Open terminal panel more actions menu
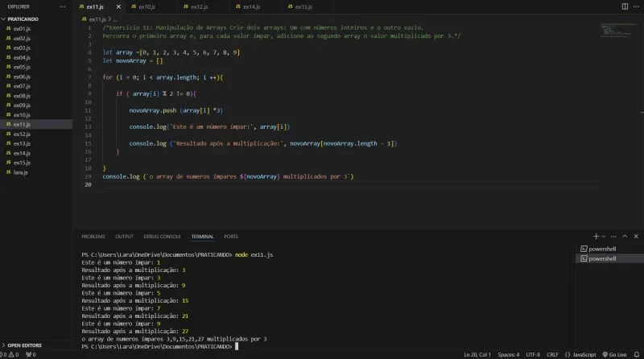The width and height of the screenshot is (644, 359). [x=613, y=236]
